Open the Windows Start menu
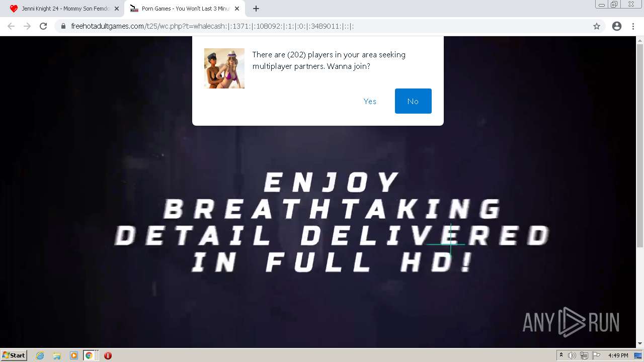Image resolution: width=644 pixels, height=362 pixels. point(14,355)
